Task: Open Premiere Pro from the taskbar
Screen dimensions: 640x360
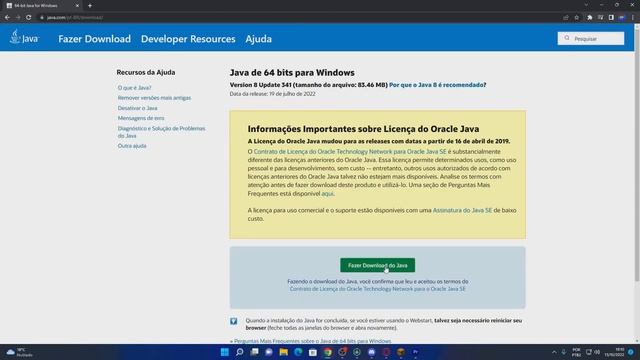Action: (x=416, y=352)
